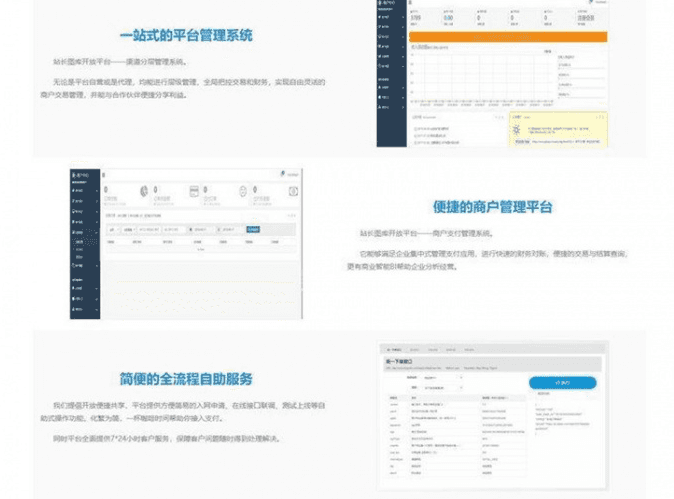Viewport: 674px width, 499px height.
Task: Click the orange banner in the dashboard screenshot
Action: pos(507,37)
